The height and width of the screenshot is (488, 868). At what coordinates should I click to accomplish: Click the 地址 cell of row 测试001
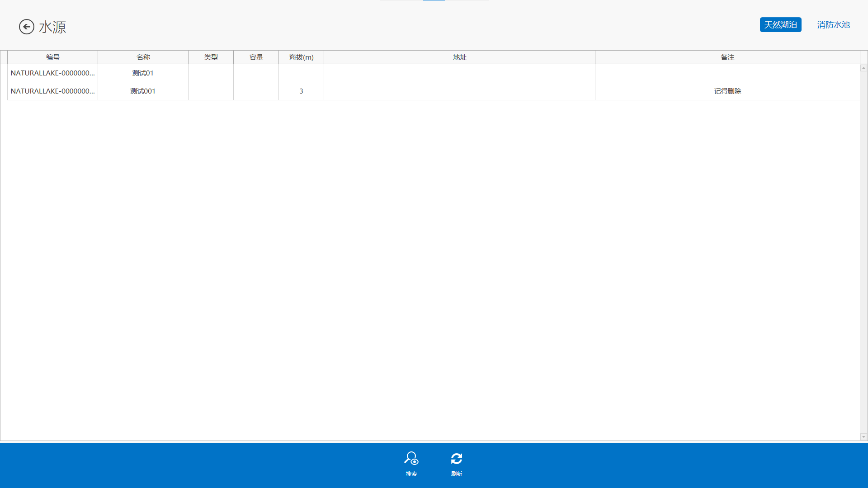(459, 91)
